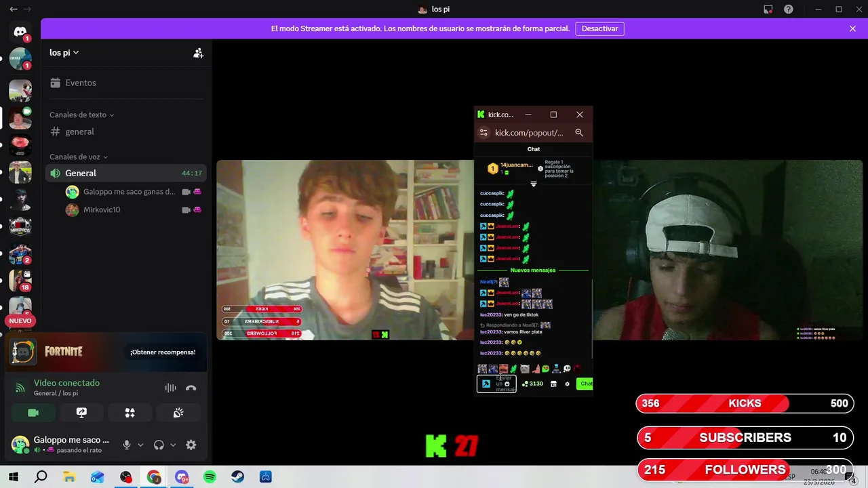Click ¡Obtener recompensa! button
The image size is (868, 488).
(x=163, y=352)
